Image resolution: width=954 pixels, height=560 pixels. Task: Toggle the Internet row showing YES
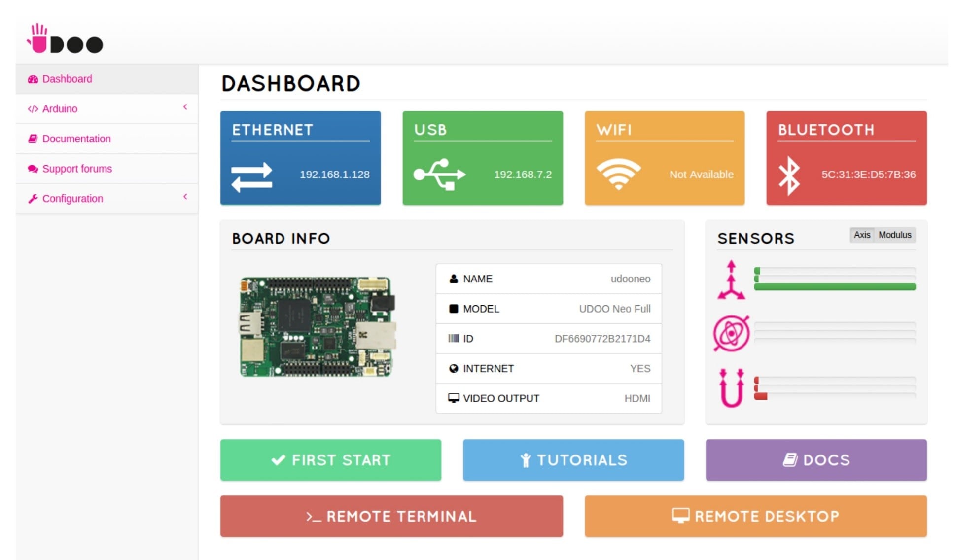549,368
